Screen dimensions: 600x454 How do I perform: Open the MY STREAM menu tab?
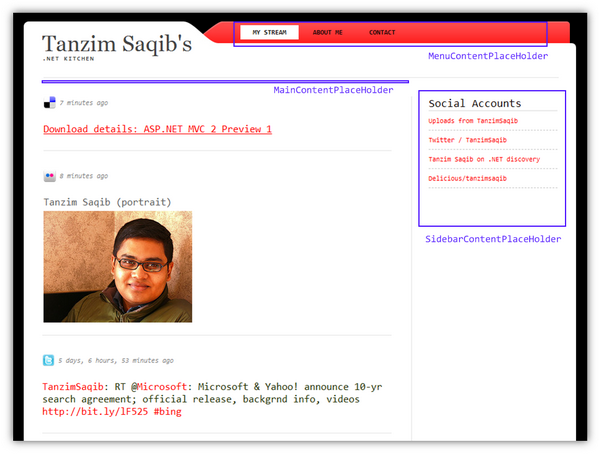[269, 33]
